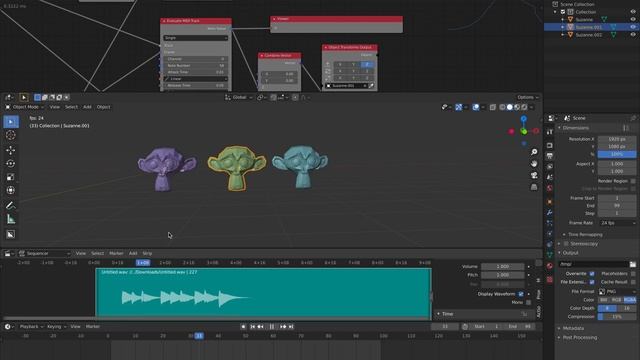The image size is (640, 360).
Task: Open the viewport Select menu
Action: [71, 107]
